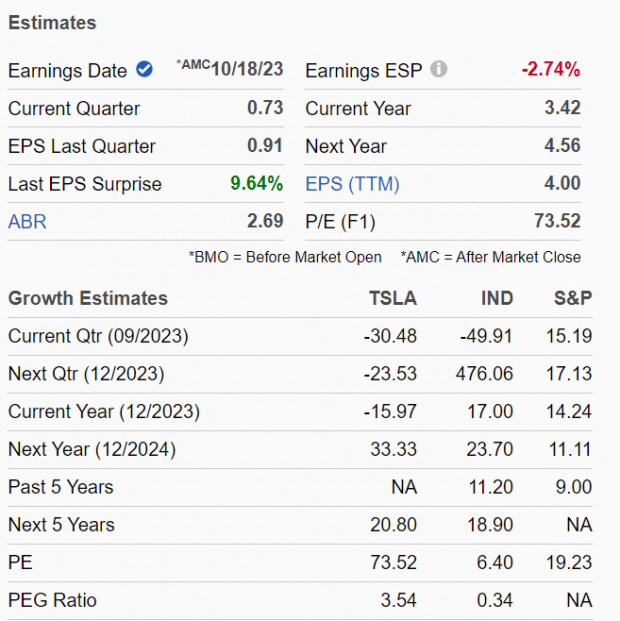Viewport: 620px width, 621px height.
Task: Click the -2.74% Earnings ESP value
Action: pos(550,70)
